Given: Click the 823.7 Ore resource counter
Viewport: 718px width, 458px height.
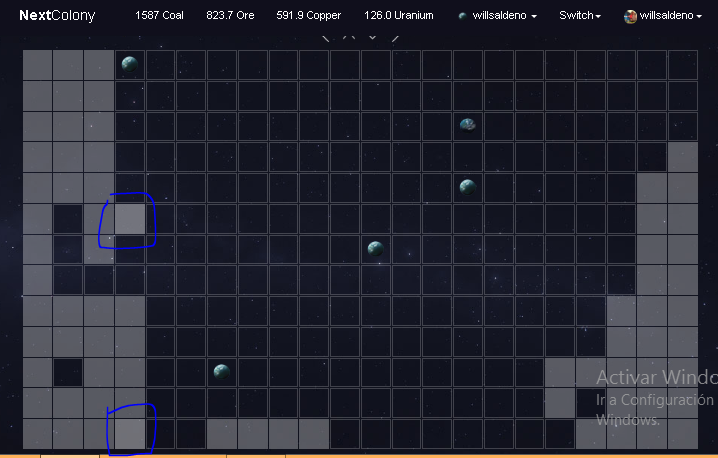Looking at the screenshot, I should [230, 15].
